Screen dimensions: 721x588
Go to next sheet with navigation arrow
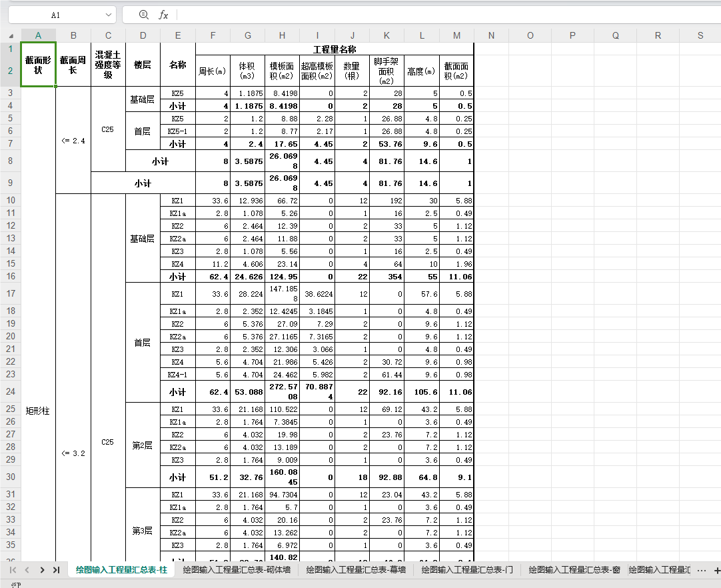42,570
